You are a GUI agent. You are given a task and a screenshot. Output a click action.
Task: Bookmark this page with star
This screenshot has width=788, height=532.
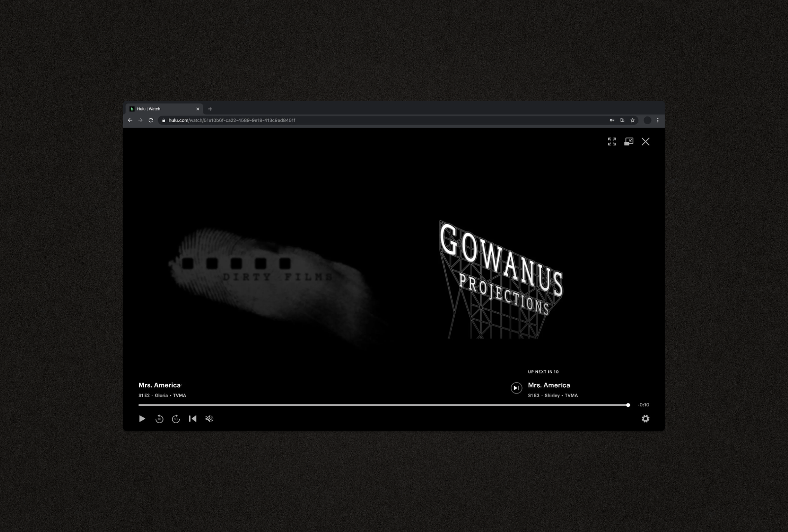(x=633, y=120)
